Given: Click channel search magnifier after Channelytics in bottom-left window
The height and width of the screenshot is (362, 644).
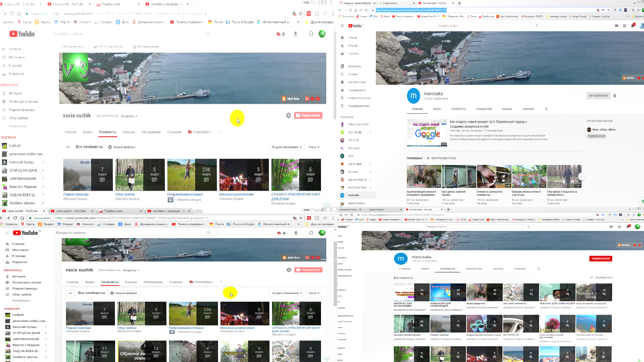Looking at the screenshot, I should (x=221, y=282).
